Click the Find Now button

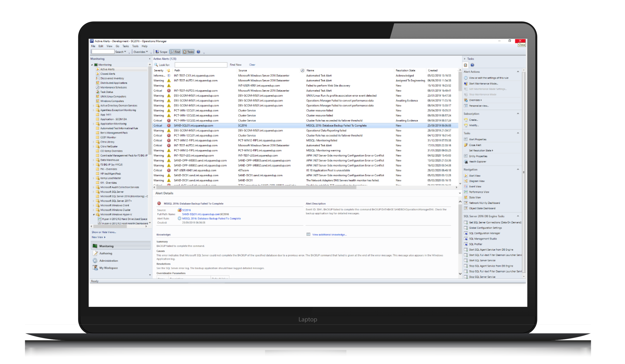[235, 65]
